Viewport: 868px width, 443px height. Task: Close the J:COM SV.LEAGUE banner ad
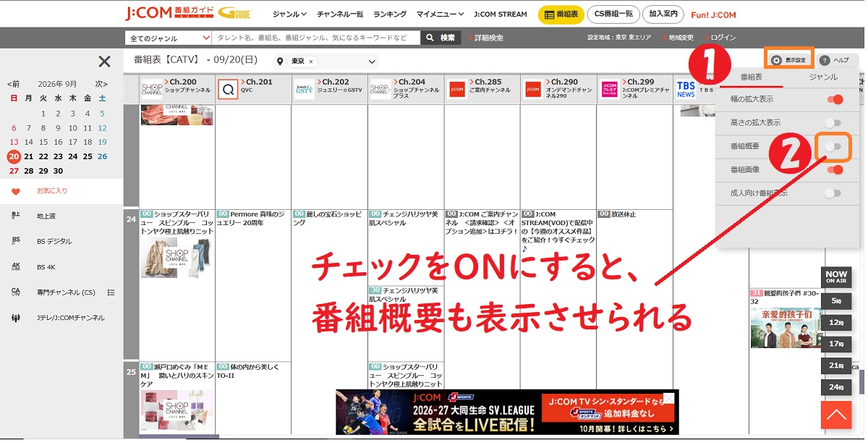point(670,397)
